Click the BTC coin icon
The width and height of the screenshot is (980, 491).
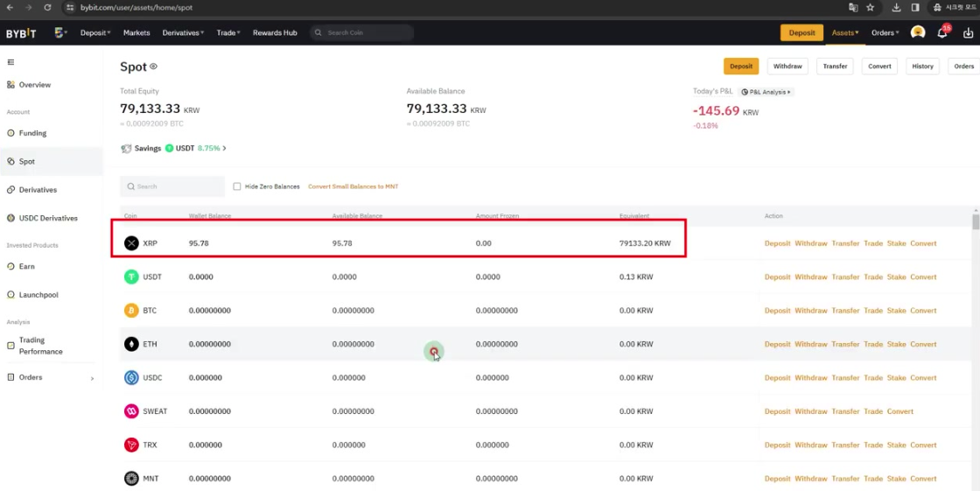coord(131,310)
